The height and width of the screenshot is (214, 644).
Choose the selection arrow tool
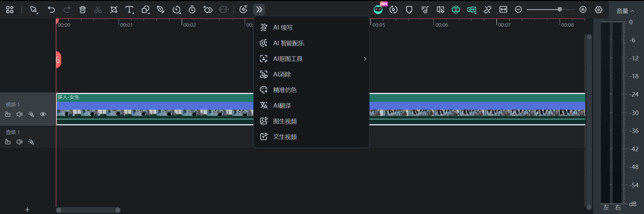click(34, 10)
